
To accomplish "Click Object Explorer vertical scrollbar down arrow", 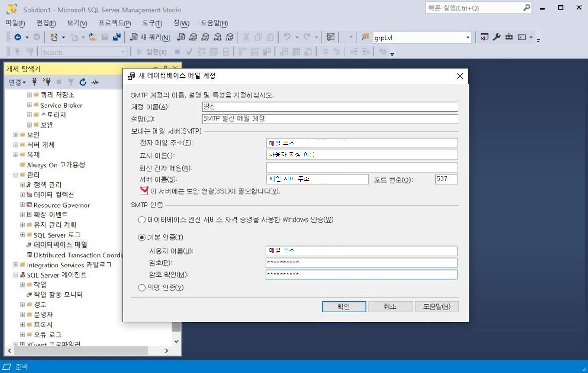I will (x=176, y=341).
